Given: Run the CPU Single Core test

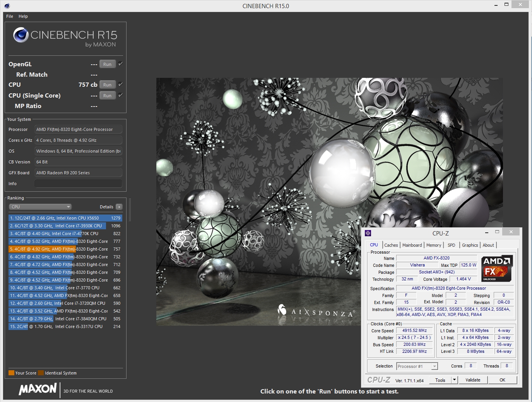Looking at the screenshot, I should (x=108, y=96).
